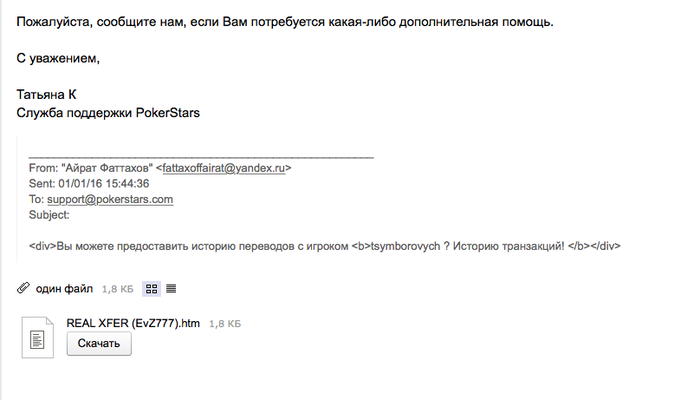
Task: Click the REAL XFER (EvZ777).htm file name
Action: (134, 323)
